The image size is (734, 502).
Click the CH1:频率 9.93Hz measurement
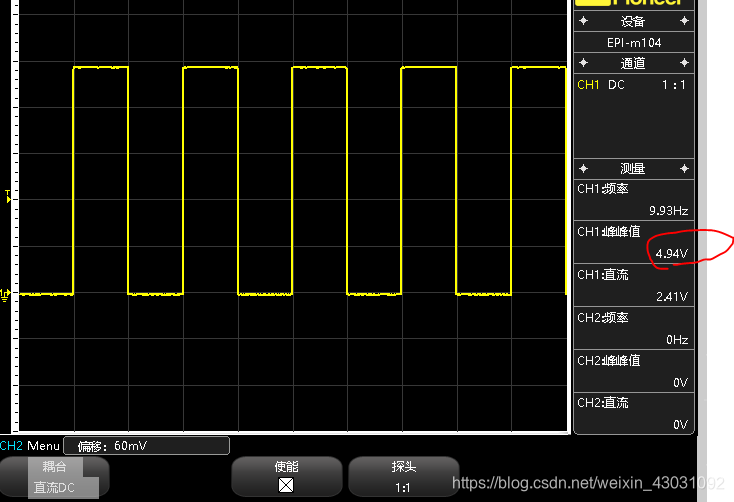[634, 200]
